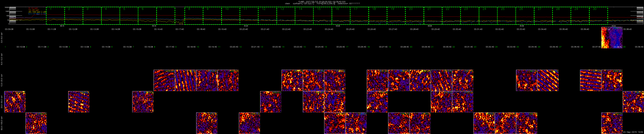
Task: Select interval 1 box in the light curve
Action: tap(55, 16)
